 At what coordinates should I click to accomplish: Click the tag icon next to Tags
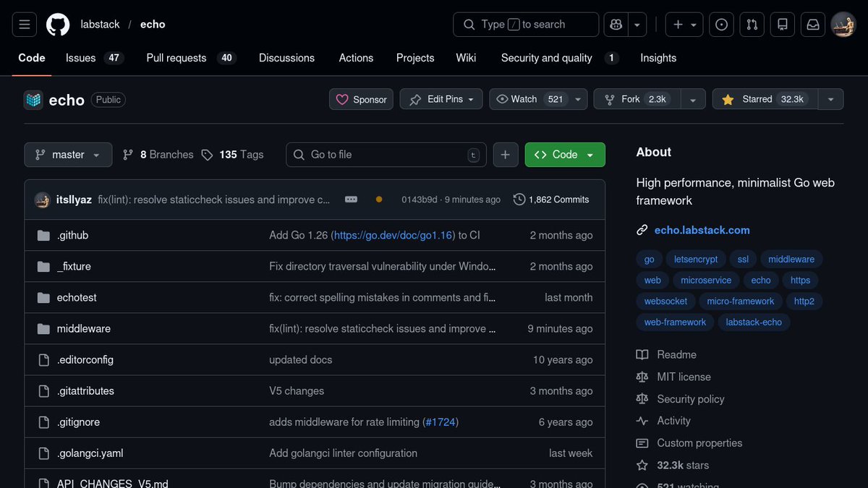(207, 155)
